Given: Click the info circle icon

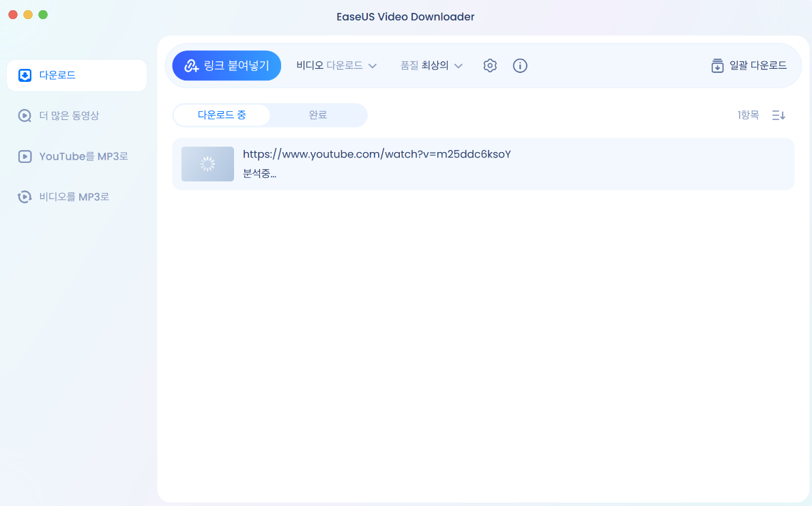Looking at the screenshot, I should (x=520, y=65).
